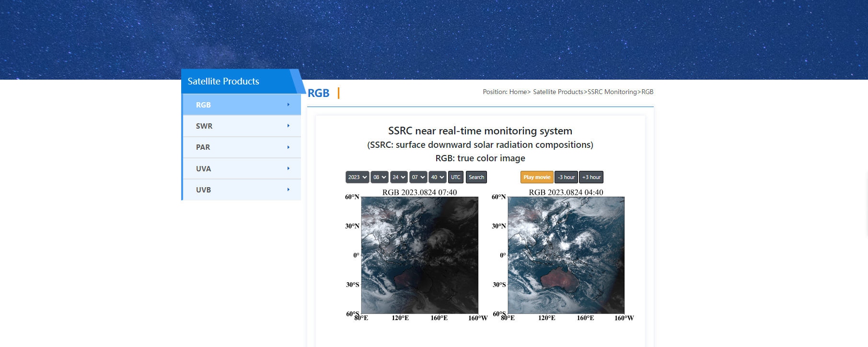Click the arrow icon beside UVA
Viewport: 868px width, 347px height.
click(288, 168)
